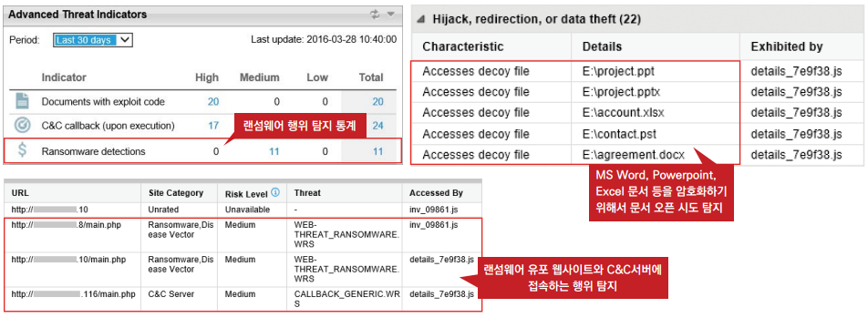Select inv_09861.js in the Unrated row
This screenshot has height=328, width=868.
coord(433,210)
